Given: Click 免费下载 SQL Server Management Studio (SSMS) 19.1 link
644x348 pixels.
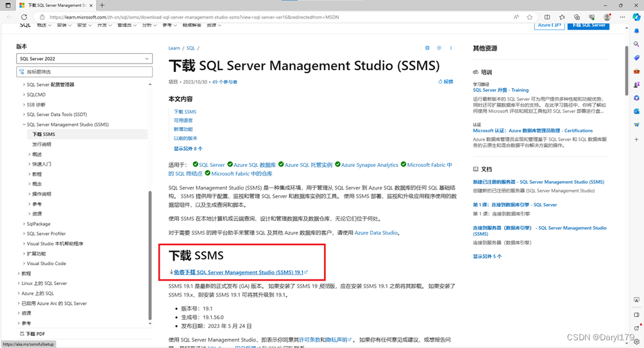Looking at the screenshot, I should pyautogui.click(x=239, y=272).
